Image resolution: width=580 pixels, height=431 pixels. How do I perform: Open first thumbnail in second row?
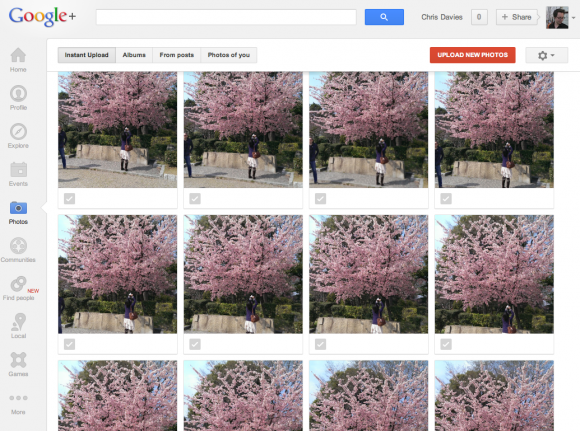[118, 274]
